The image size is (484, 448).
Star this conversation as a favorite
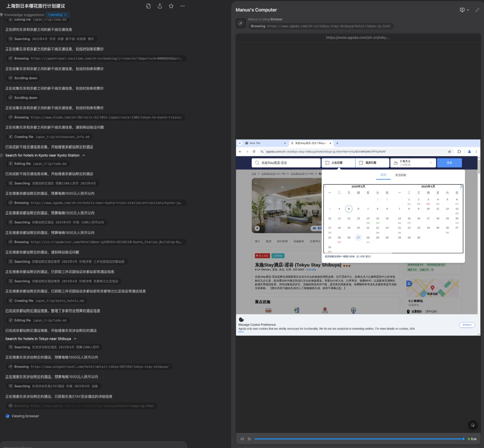click(171, 6)
